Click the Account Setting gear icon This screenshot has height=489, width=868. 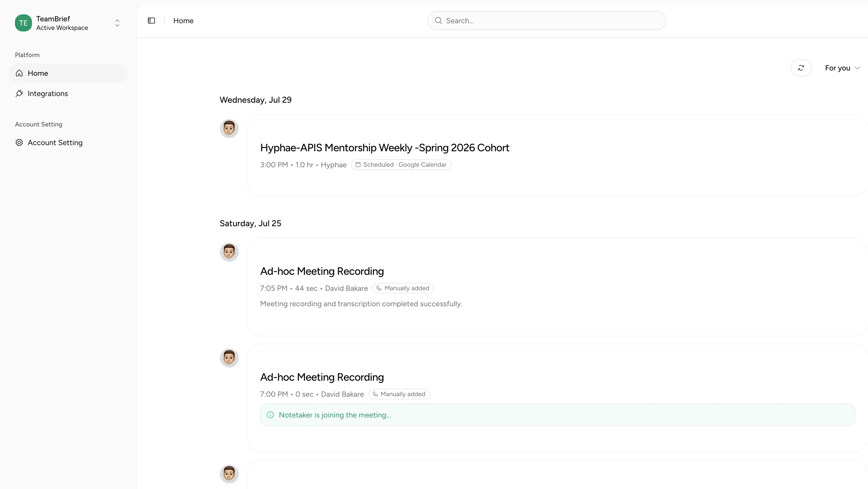pyautogui.click(x=19, y=143)
